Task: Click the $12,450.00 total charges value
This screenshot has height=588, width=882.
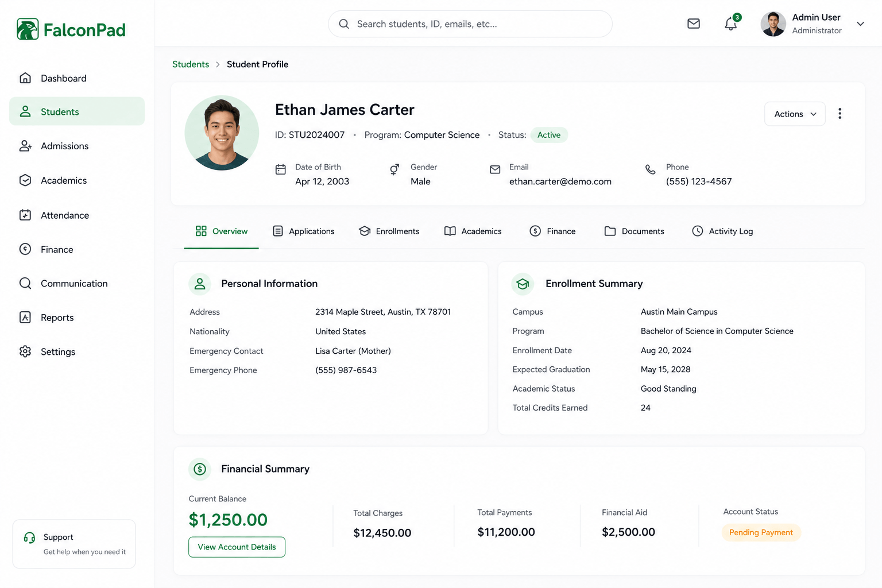Action: [382, 533]
